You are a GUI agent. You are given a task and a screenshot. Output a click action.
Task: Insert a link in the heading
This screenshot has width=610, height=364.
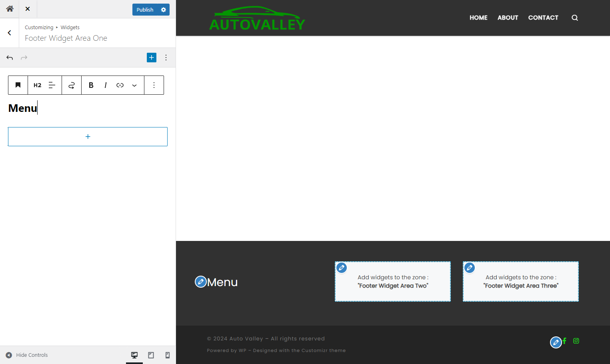pyautogui.click(x=120, y=85)
